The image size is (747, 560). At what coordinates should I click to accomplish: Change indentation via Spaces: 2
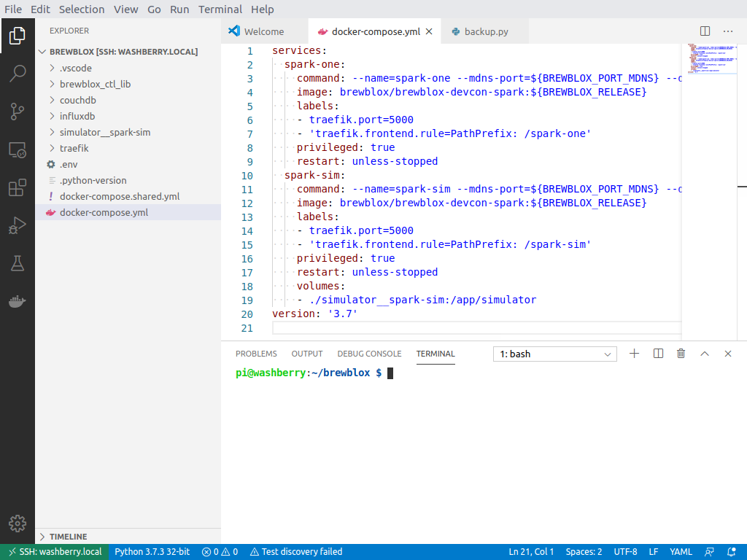coord(584,552)
